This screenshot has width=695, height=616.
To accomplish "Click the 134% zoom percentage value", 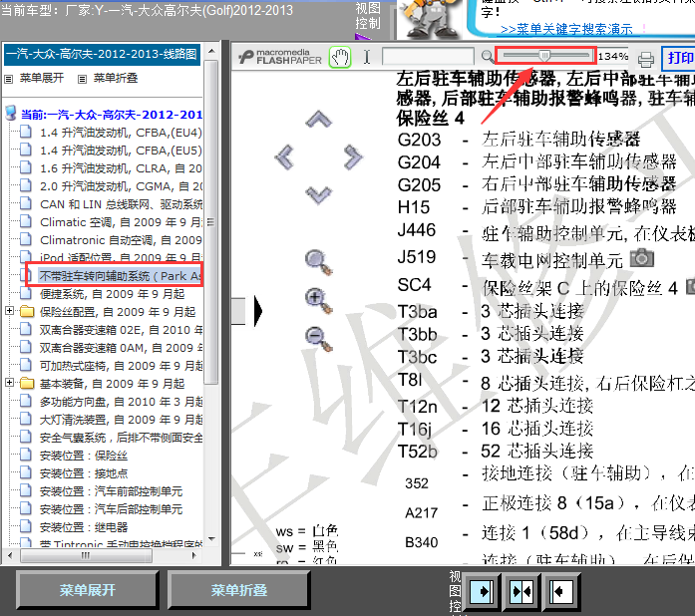I will pyautogui.click(x=613, y=56).
